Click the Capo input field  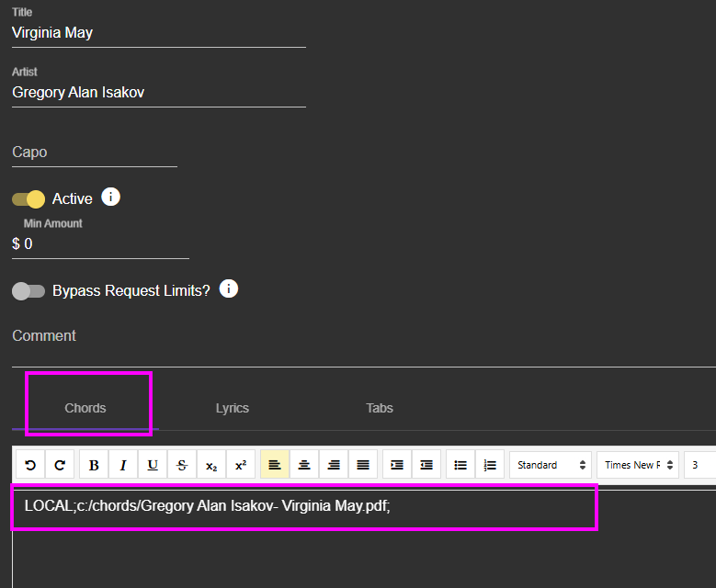point(94,153)
